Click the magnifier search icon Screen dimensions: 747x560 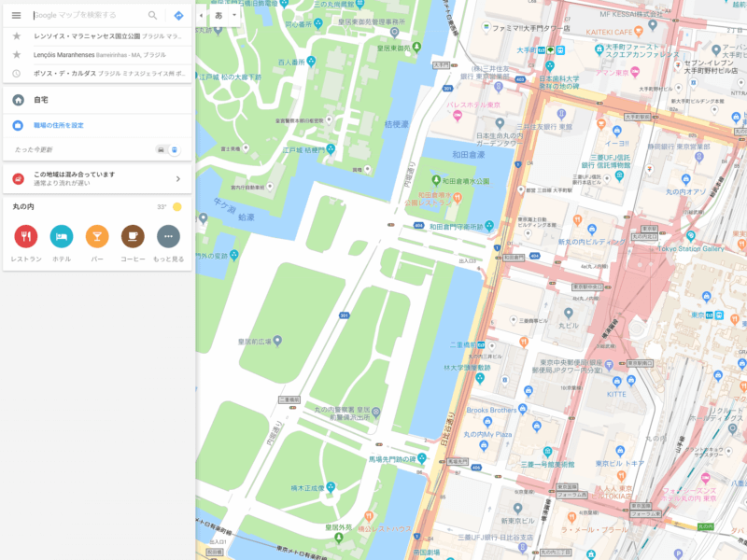153,15
